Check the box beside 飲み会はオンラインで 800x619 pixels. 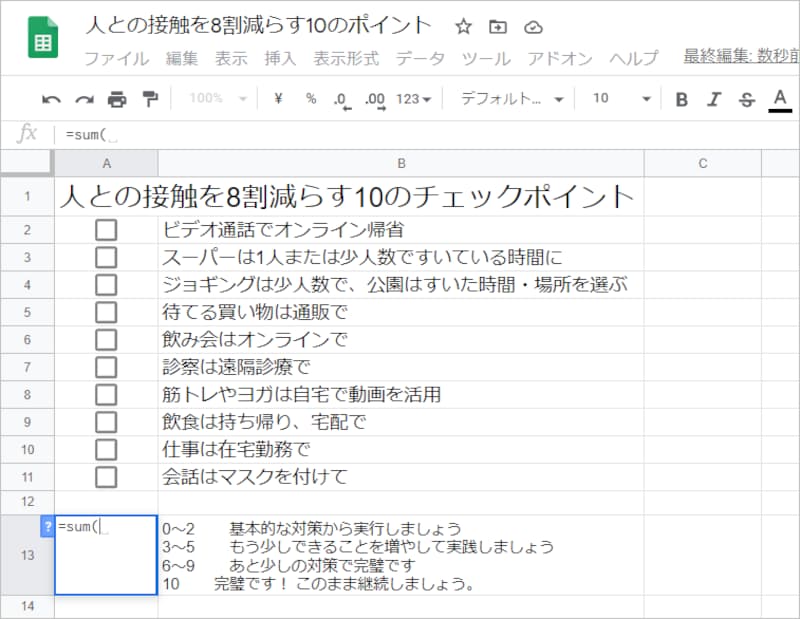pyautogui.click(x=108, y=340)
